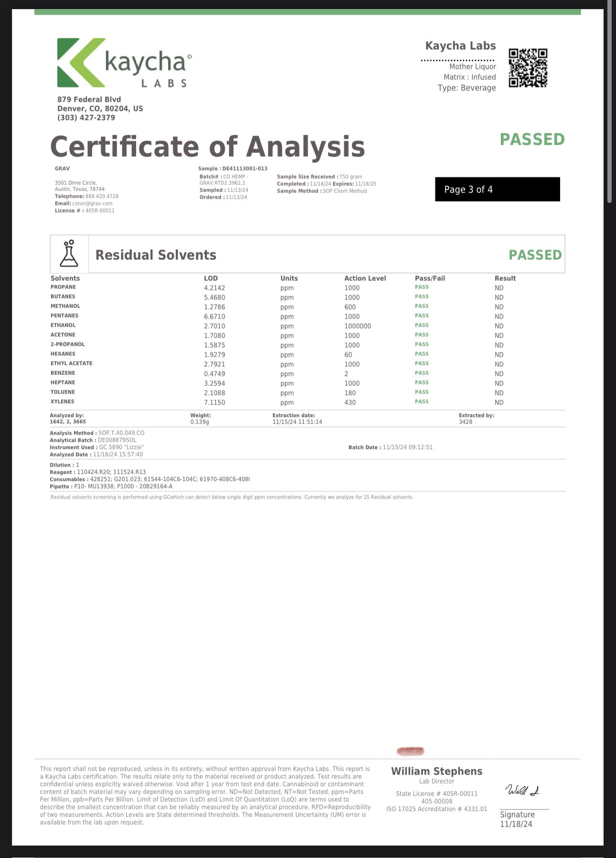Click the lab phone (303) 427-2379
This screenshot has width=616, height=858.
point(86,117)
